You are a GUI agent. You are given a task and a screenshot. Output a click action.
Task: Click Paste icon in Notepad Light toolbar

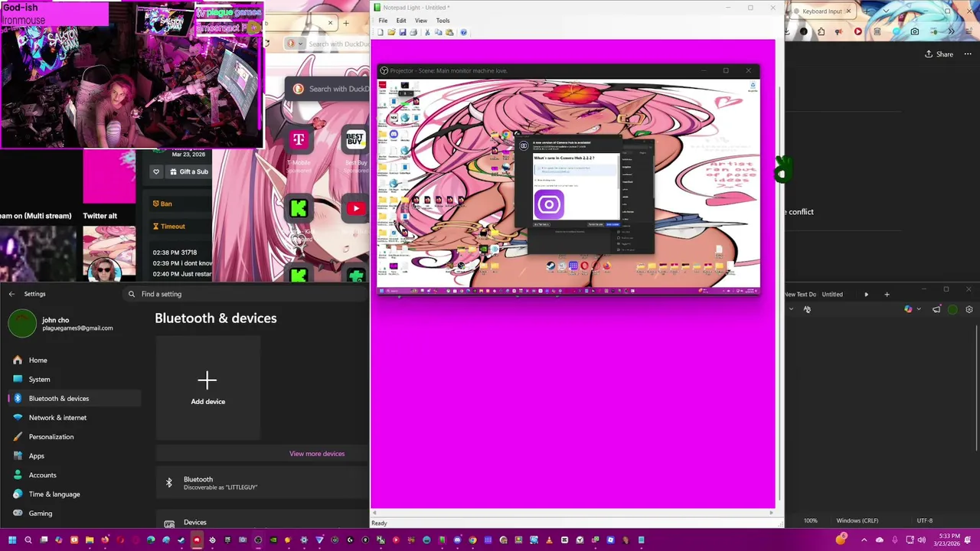click(449, 32)
